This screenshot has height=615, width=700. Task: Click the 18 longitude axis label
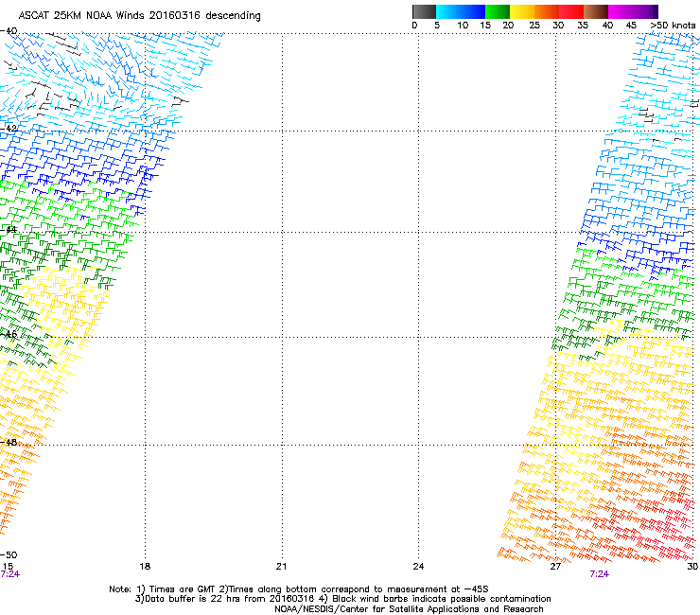pyautogui.click(x=145, y=567)
